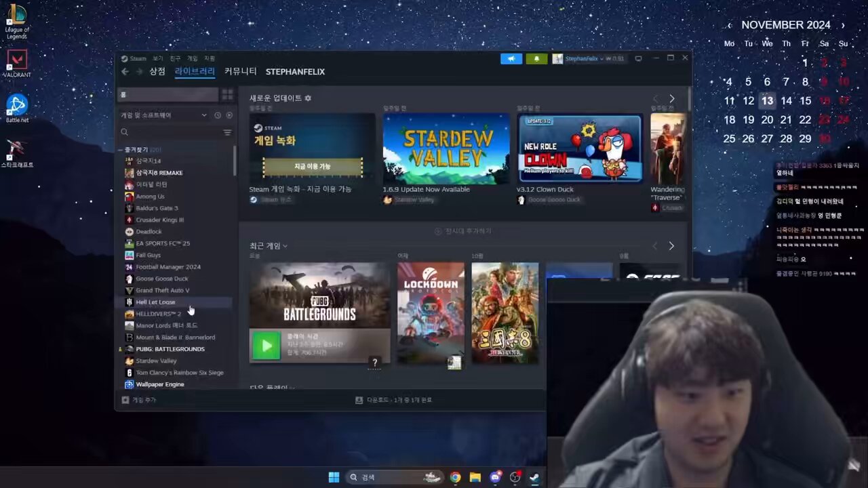Open the library advanced filter lines icon
The width and height of the screenshot is (868, 488).
tap(227, 132)
